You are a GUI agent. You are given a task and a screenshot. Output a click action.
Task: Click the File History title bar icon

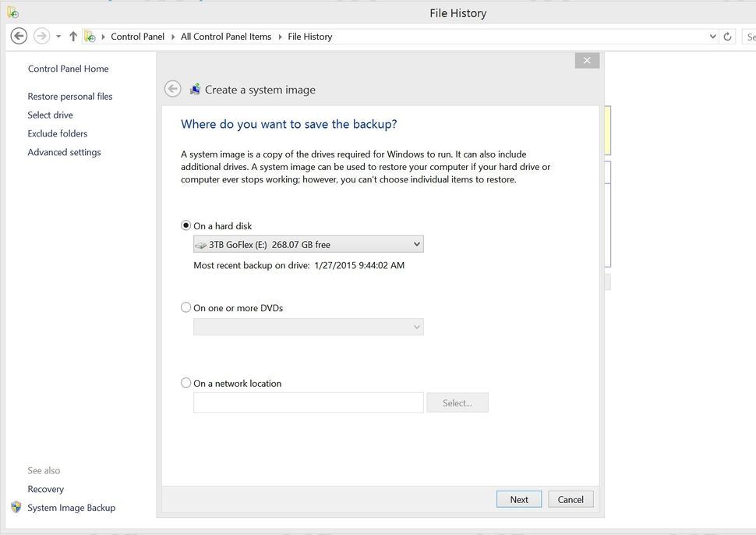[12, 12]
